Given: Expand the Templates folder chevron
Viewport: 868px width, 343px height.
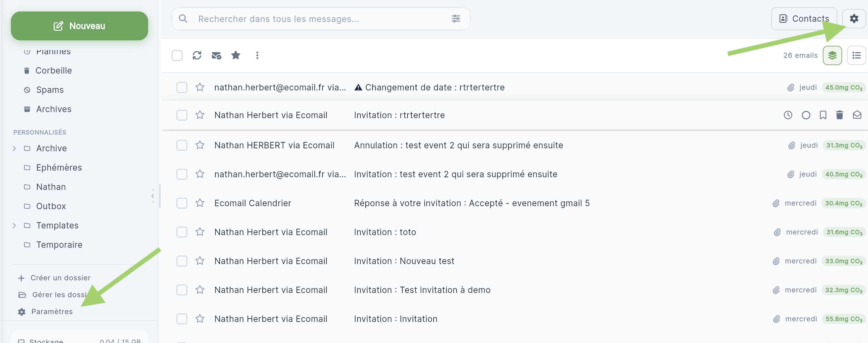Looking at the screenshot, I should coord(14,226).
